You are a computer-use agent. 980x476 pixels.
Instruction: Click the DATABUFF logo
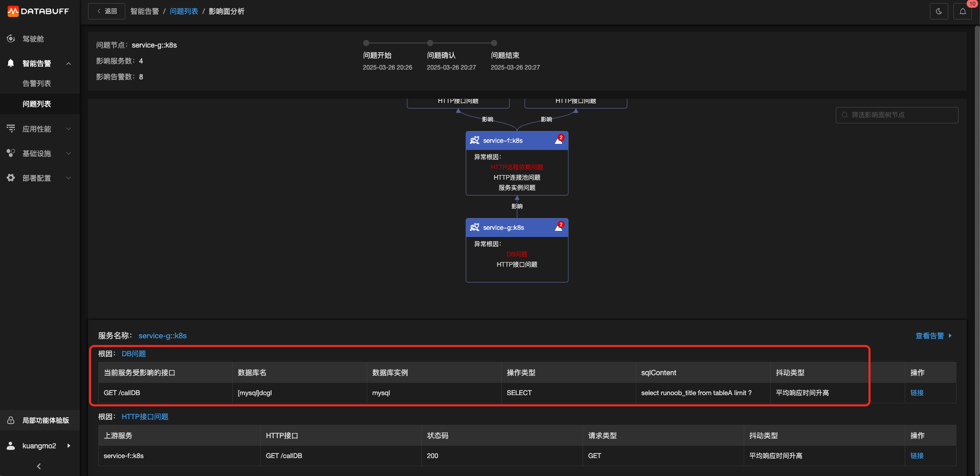point(38,11)
